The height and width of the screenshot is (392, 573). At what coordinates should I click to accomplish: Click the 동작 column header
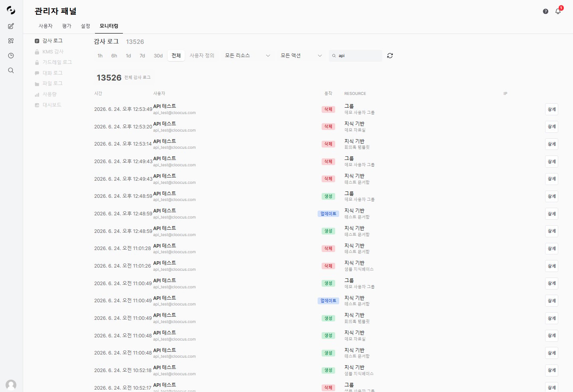click(x=328, y=93)
